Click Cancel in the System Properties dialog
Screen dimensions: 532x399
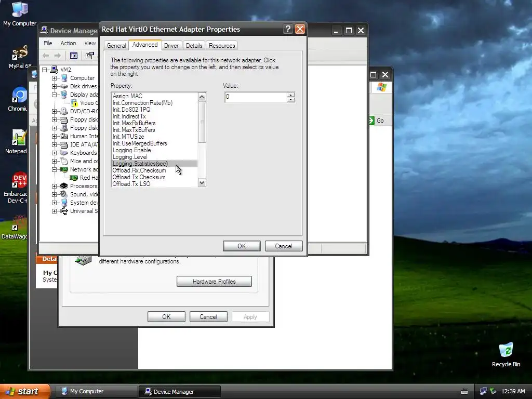(208, 316)
